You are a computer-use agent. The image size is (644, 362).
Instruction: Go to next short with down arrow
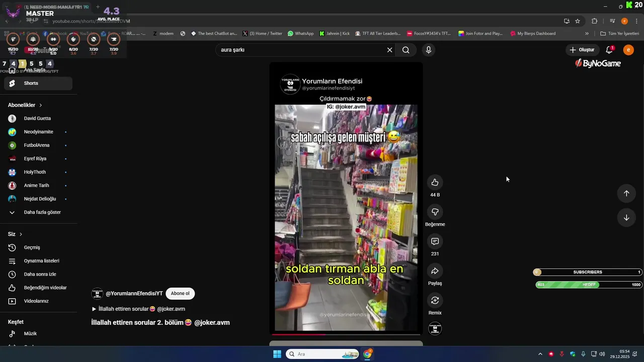tap(626, 218)
